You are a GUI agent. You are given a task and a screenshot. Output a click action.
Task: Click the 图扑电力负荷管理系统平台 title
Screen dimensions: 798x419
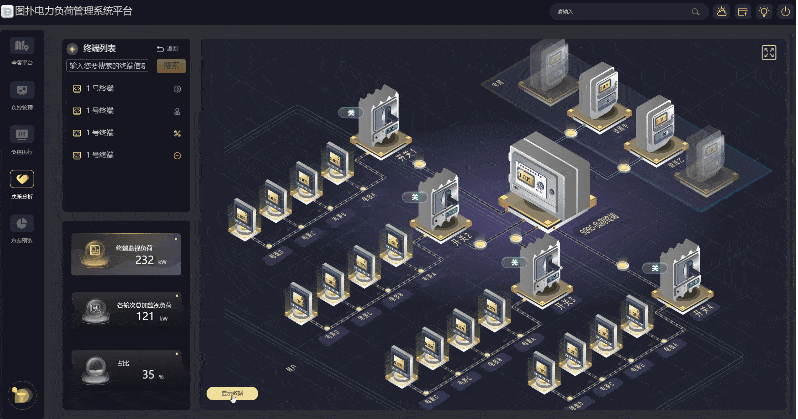[74, 11]
